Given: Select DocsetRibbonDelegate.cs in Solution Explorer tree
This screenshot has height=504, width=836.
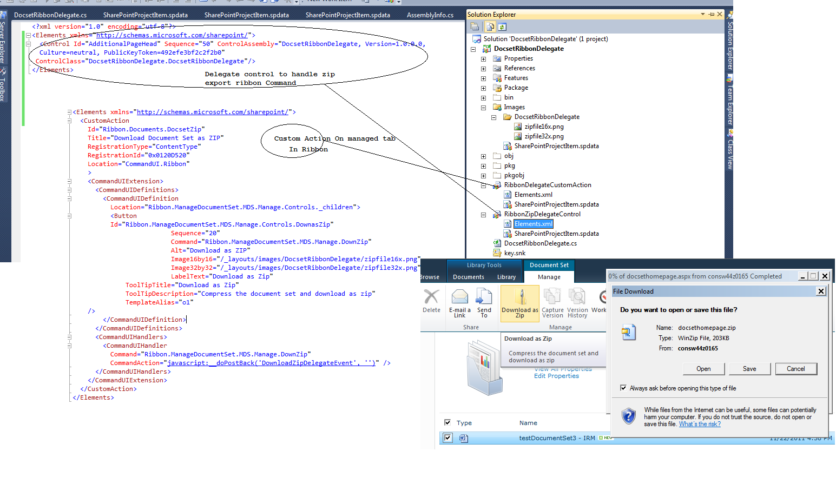Looking at the screenshot, I should (540, 243).
